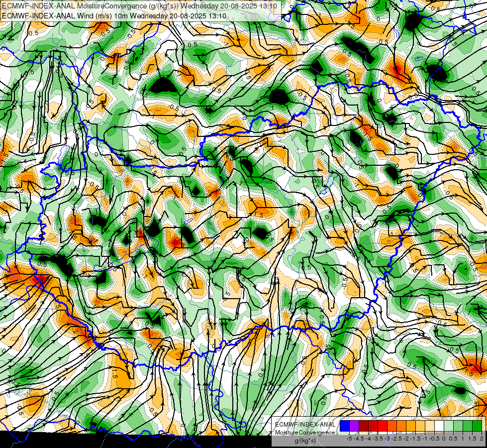Pick the legend swatch between -1.5 and -1

[420, 426]
